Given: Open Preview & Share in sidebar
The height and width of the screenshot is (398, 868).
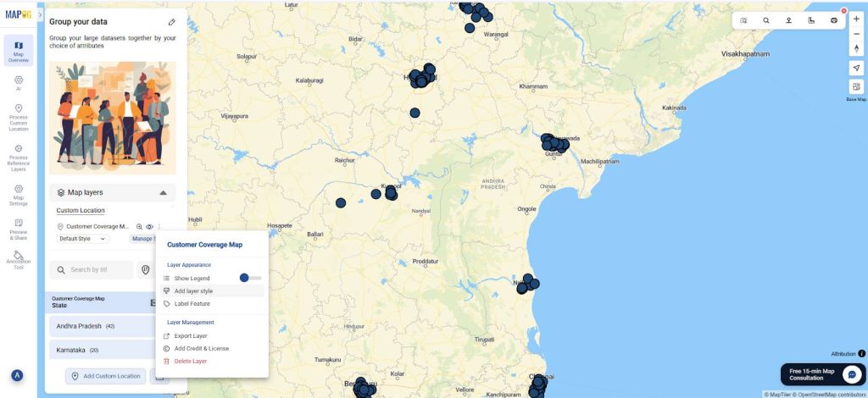Looking at the screenshot, I should pos(19,229).
